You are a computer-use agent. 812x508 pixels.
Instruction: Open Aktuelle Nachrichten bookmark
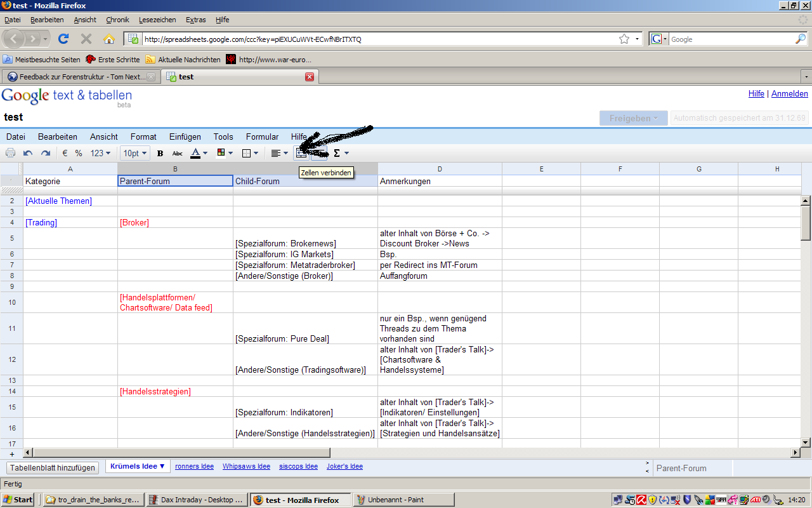point(183,60)
